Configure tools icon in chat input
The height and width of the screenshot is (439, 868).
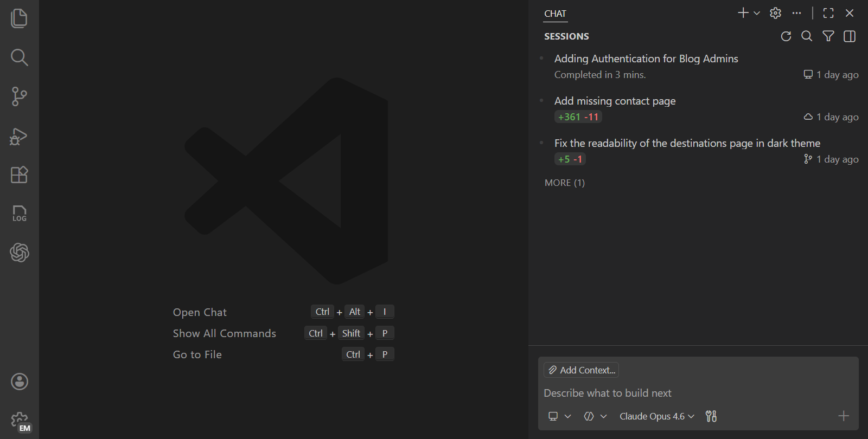click(711, 416)
